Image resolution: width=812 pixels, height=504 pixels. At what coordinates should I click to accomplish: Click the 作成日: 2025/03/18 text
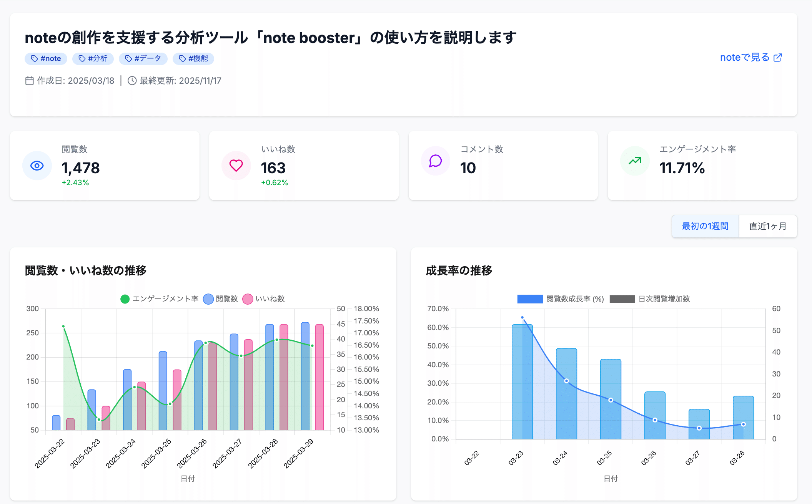[76, 81]
